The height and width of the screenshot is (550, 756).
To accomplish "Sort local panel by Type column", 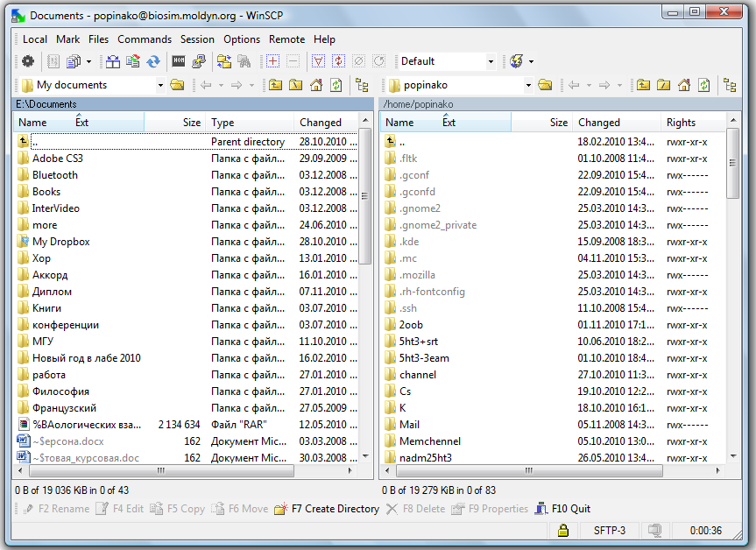I will (250, 123).
